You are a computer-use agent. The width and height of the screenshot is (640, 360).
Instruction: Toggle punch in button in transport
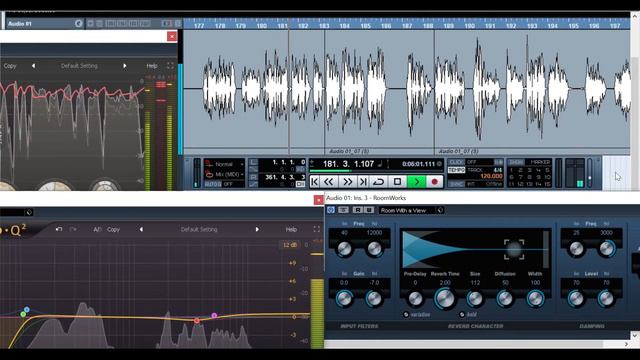253,169
